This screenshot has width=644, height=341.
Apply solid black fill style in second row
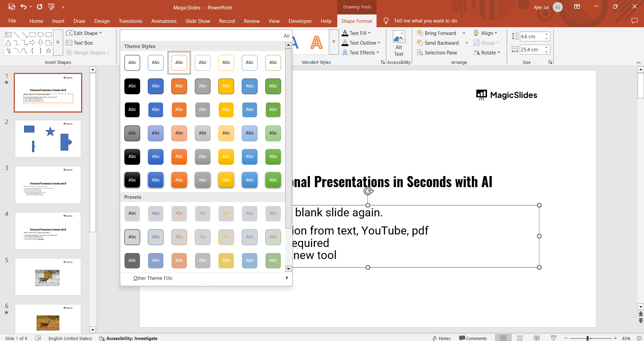[132, 86]
